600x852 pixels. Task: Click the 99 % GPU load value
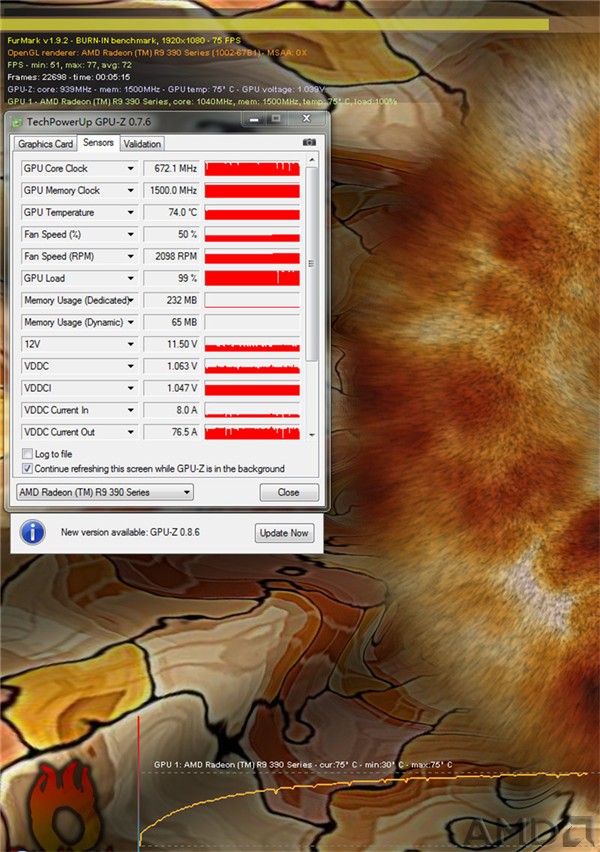coord(171,278)
